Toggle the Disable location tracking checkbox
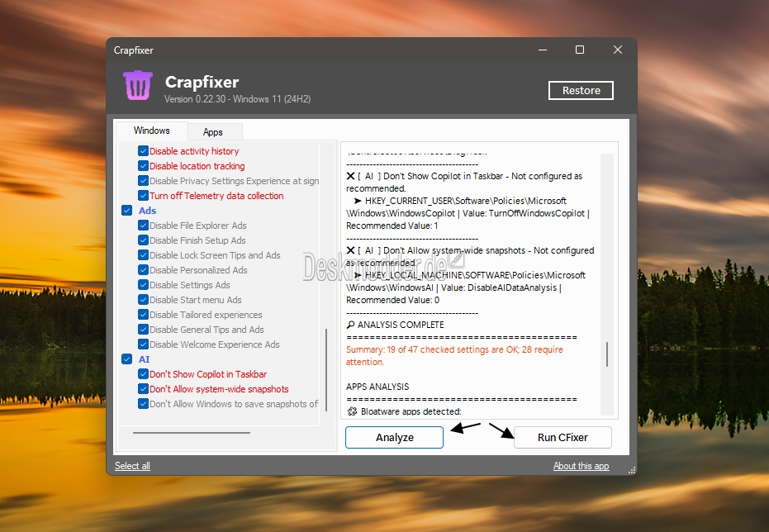Image resolution: width=769 pixels, height=532 pixels. pyautogui.click(x=143, y=166)
